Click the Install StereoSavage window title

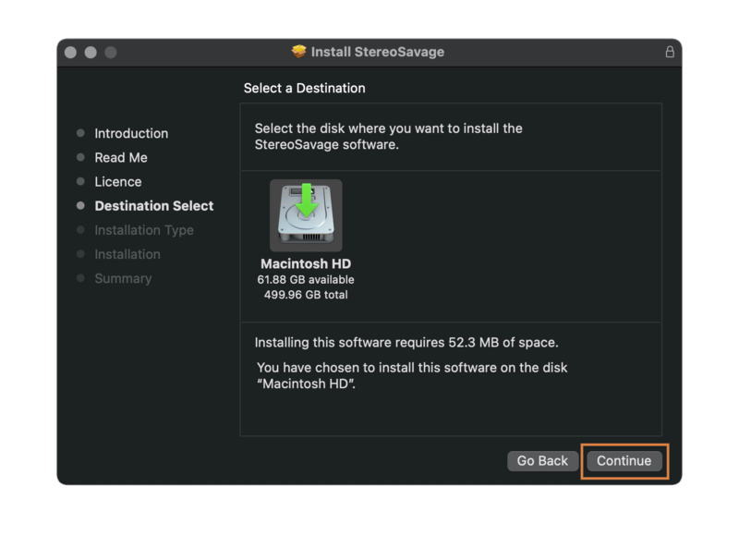pos(378,52)
